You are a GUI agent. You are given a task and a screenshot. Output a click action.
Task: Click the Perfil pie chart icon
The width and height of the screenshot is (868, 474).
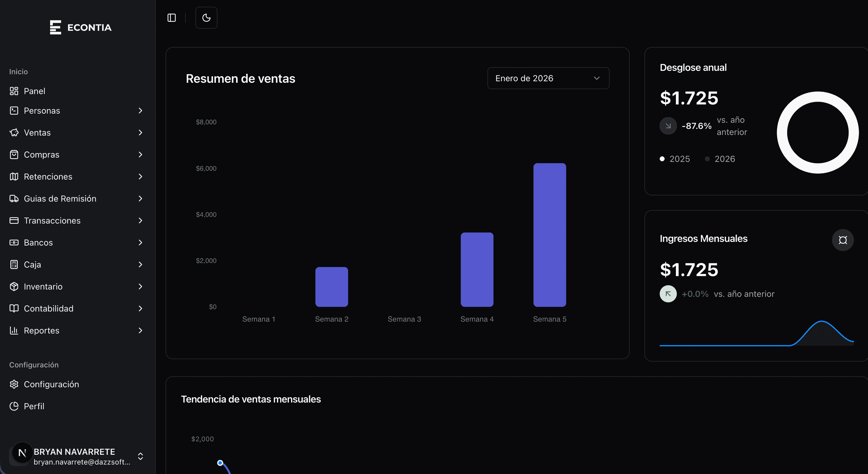click(14, 406)
